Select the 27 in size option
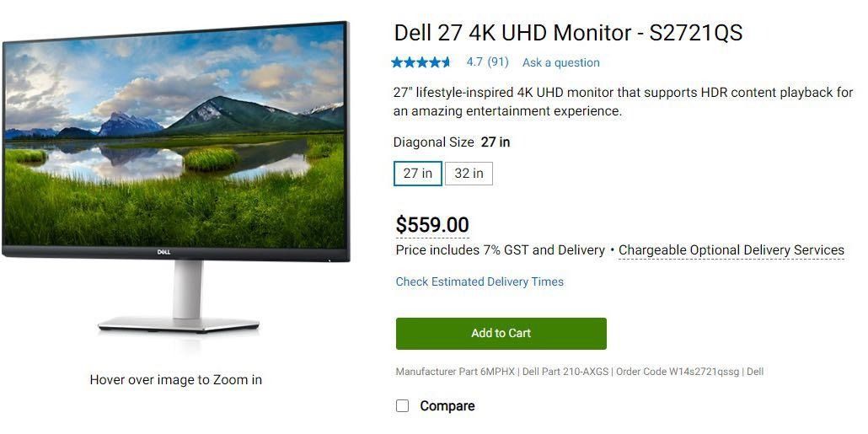Viewport: 868px width, 434px height. click(417, 174)
